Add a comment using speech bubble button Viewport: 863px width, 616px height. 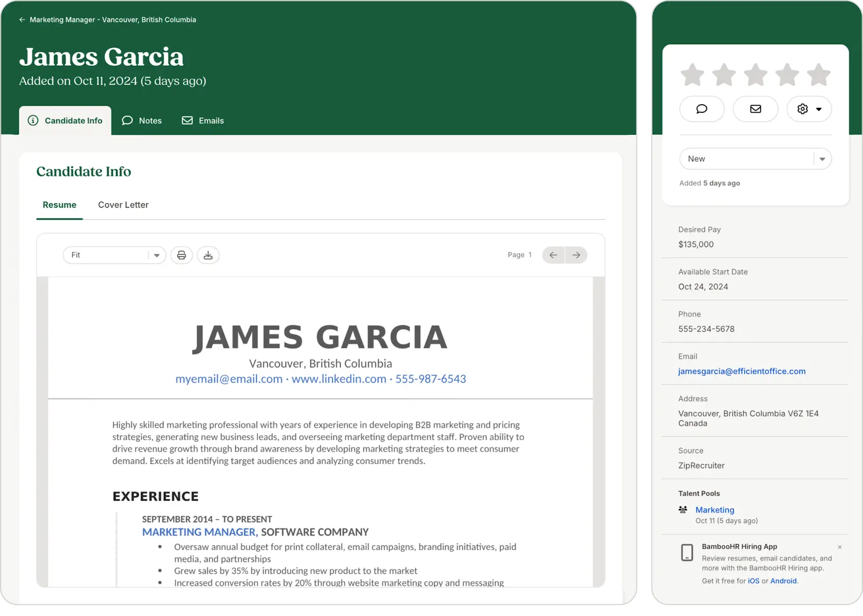coord(702,109)
